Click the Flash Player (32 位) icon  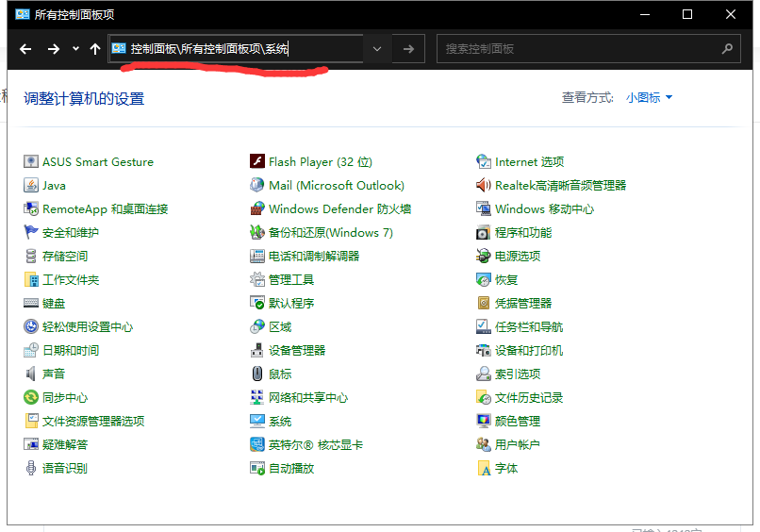pos(257,161)
